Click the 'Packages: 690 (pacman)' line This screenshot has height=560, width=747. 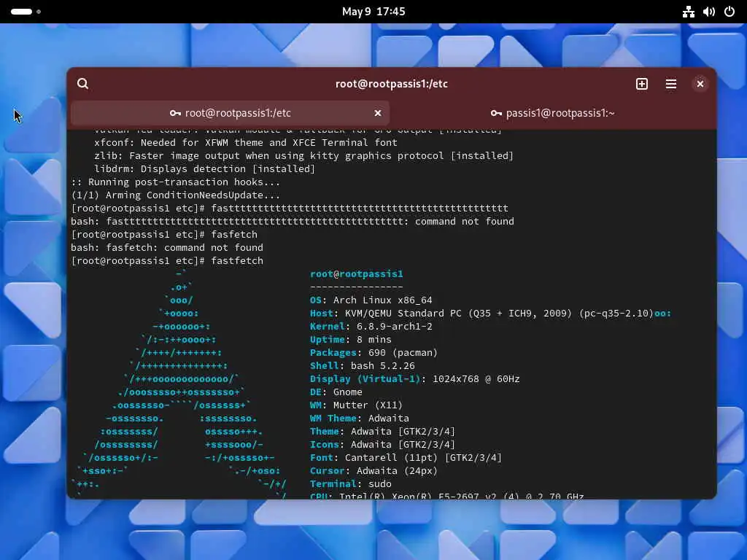[373, 353]
